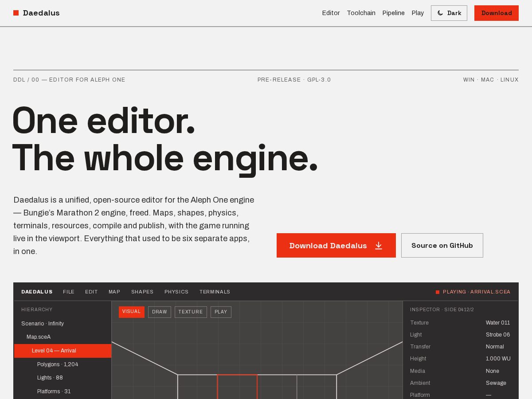This screenshot has height=399, width=532.
Task: Switch to DRAW mode
Action: 160,312
